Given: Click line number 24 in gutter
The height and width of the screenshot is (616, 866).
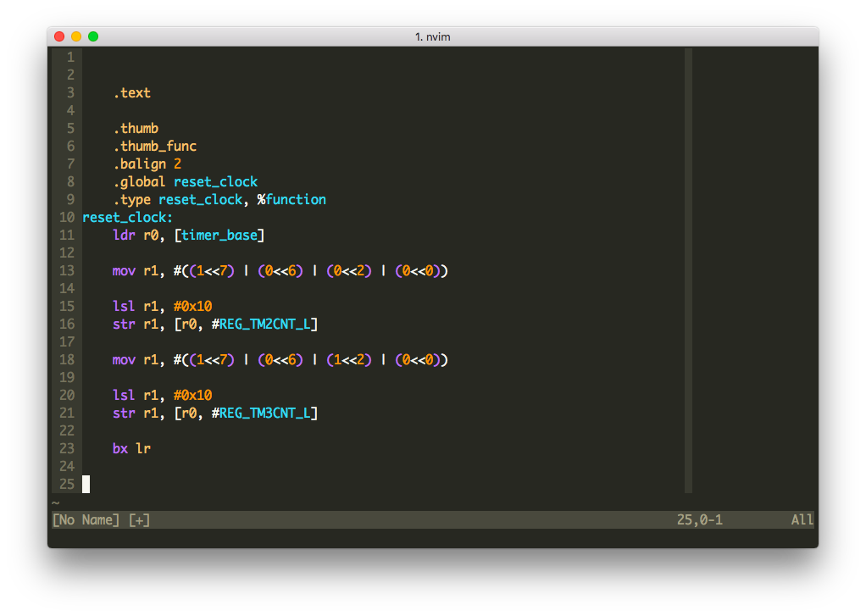Looking at the screenshot, I should click(67, 466).
